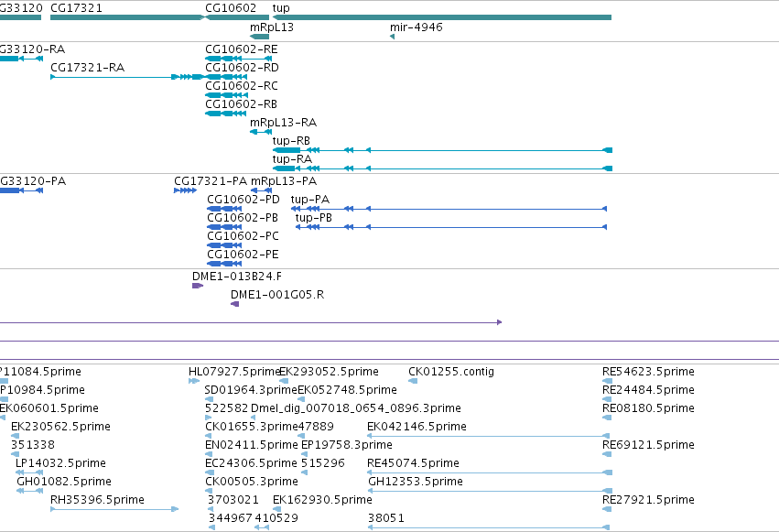Select the EC24306.5prime label
779x532 pixels.
pyautogui.click(x=251, y=463)
